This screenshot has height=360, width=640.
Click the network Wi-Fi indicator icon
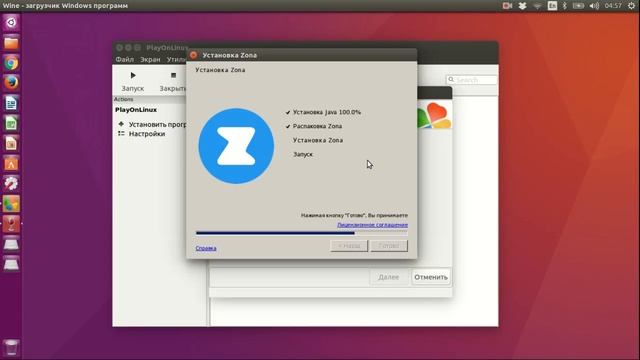(537, 6)
